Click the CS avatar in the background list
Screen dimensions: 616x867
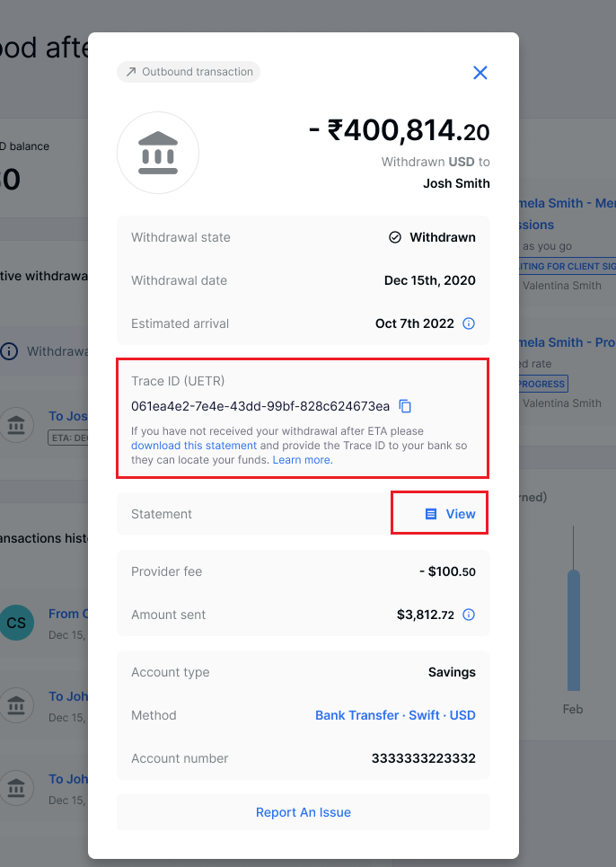pos(16,623)
